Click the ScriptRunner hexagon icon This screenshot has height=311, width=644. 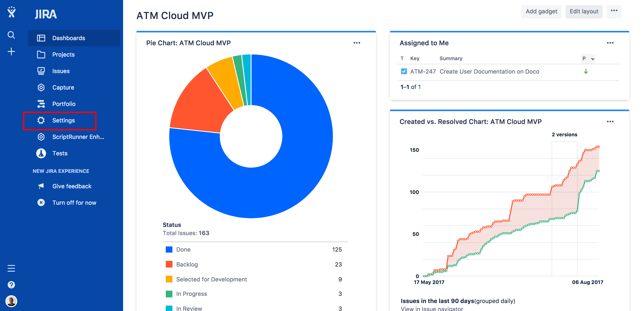[x=41, y=137]
